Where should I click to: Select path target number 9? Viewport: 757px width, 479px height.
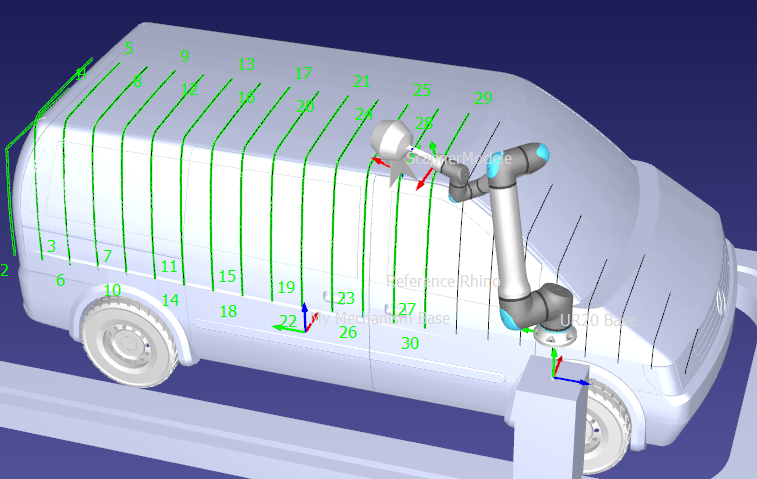tap(184, 56)
